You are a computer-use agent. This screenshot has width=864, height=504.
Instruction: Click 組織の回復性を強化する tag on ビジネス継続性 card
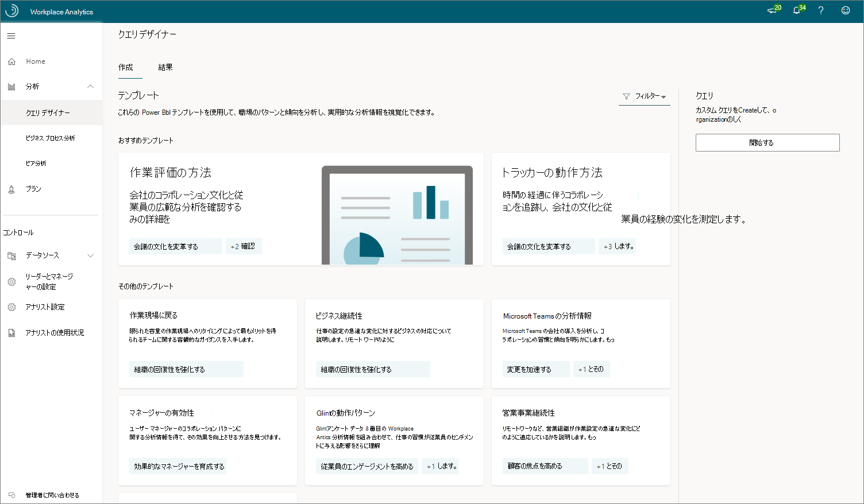point(373,369)
